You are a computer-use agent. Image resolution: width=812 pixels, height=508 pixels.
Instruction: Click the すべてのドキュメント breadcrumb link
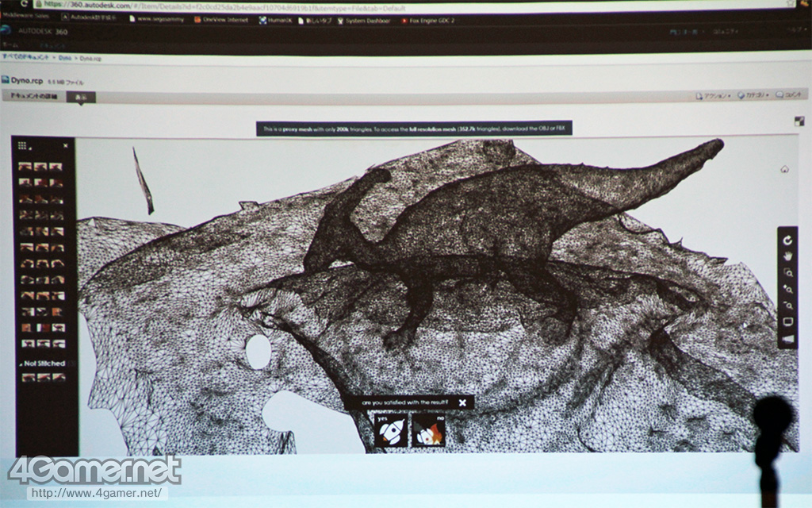(x=25, y=57)
